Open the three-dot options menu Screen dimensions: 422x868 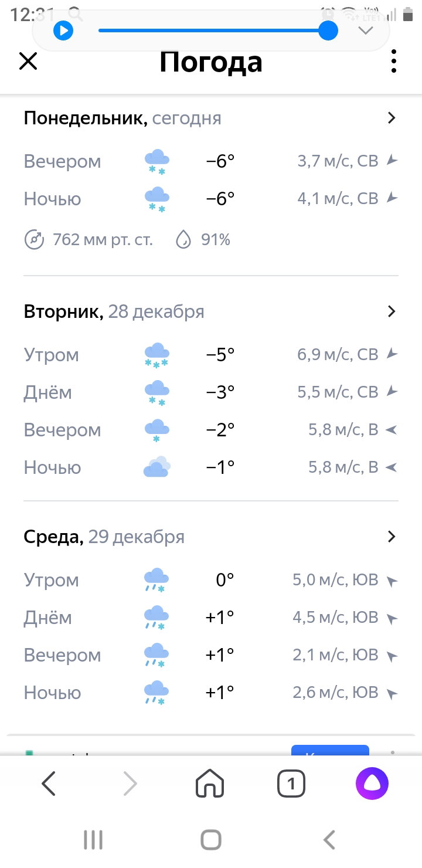click(x=394, y=61)
